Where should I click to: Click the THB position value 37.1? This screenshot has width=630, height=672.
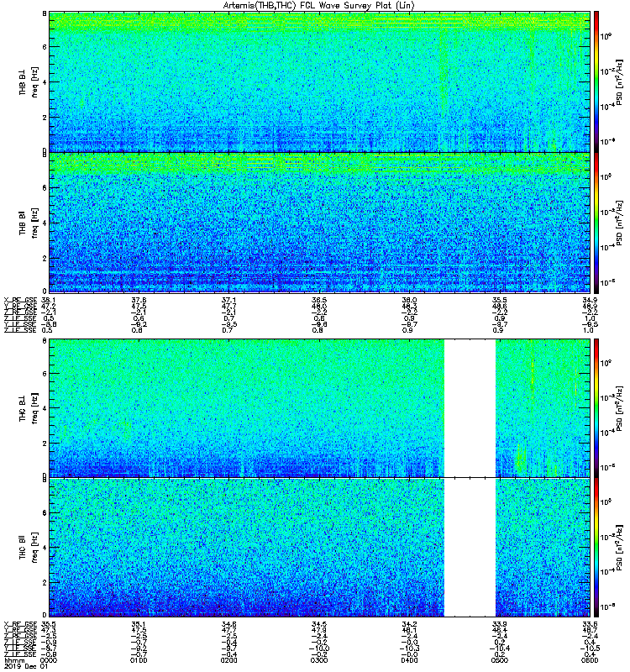click(228, 301)
